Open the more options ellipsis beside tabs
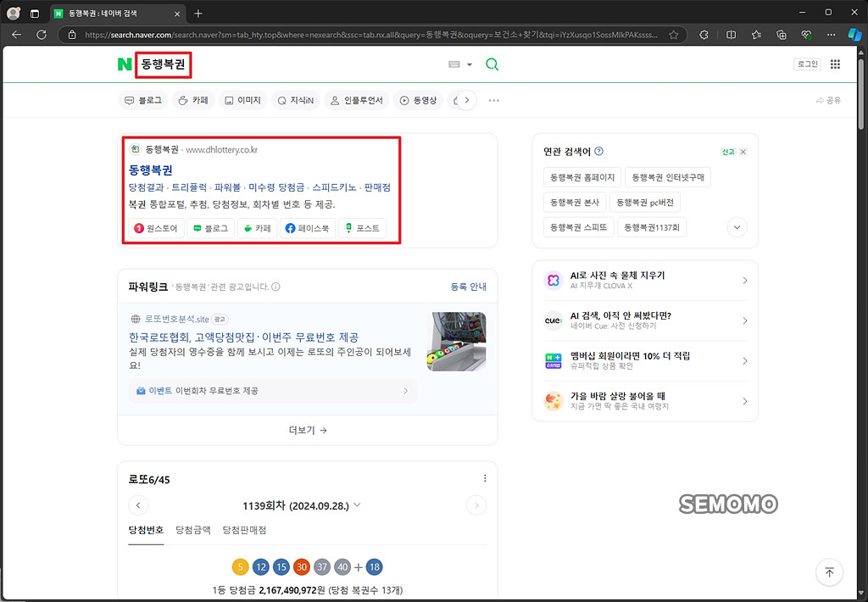The width and height of the screenshot is (868, 602). (x=494, y=100)
